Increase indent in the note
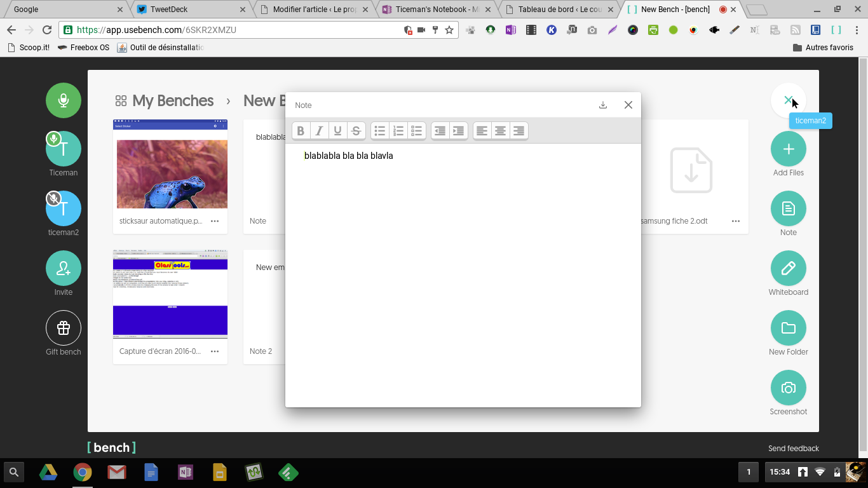 459,131
